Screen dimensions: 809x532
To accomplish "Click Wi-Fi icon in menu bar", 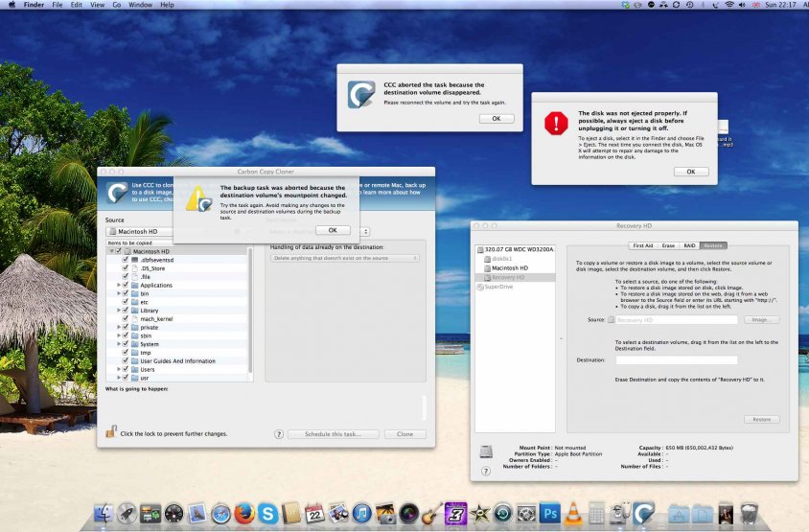I will tap(729, 5).
